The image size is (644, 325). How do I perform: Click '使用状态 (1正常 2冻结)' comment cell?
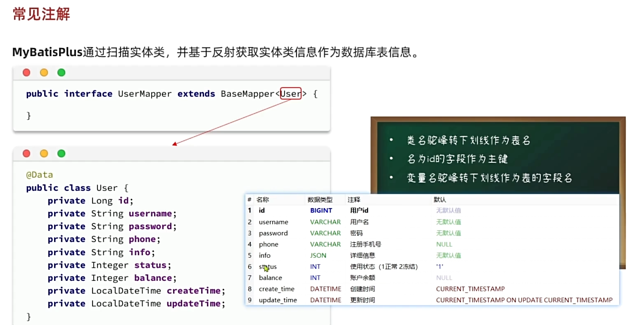384,266
